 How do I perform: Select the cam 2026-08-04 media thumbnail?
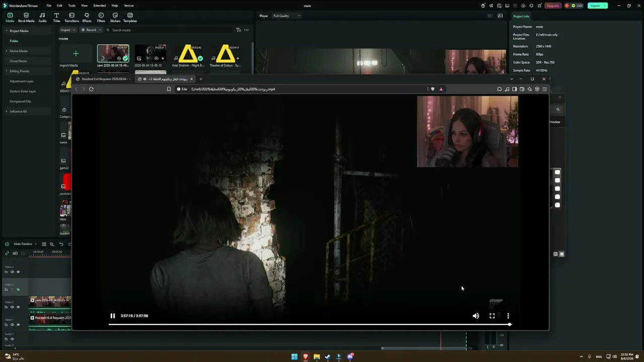[113, 53]
